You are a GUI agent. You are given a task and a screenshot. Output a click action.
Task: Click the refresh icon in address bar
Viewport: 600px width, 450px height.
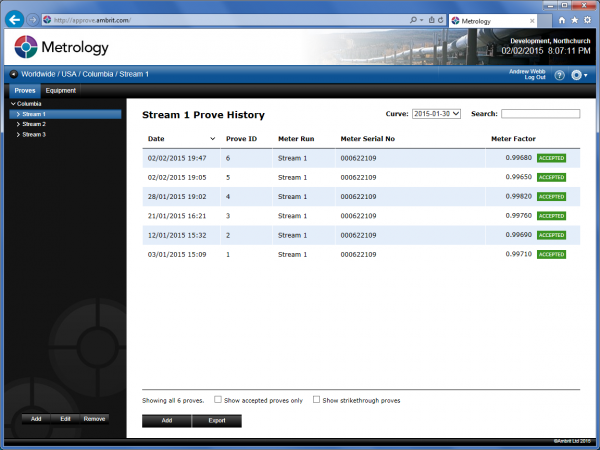click(x=441, y=20)
